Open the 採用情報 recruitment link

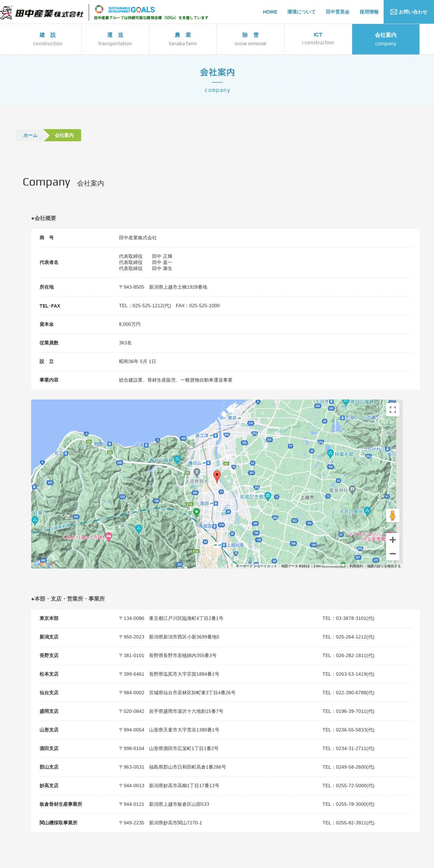click(x=369, y=12)
